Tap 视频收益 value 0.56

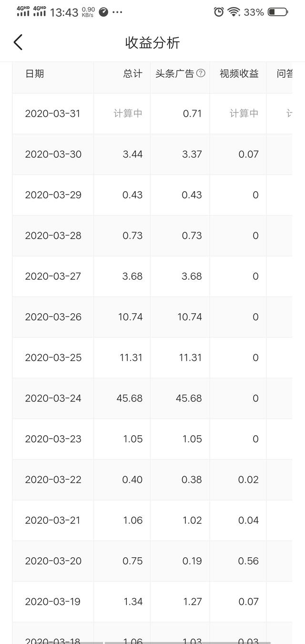point(248,561)
